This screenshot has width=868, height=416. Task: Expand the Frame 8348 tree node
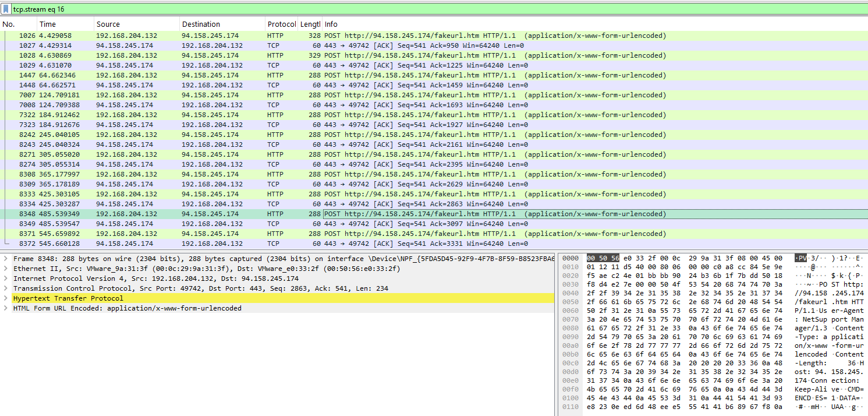[x=6, y=259]
